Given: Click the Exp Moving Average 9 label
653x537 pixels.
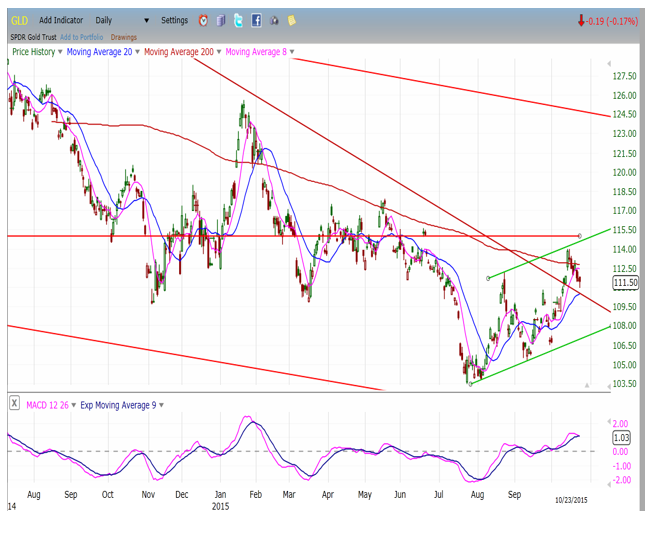Looking at the screenshot, I should 118,405.
